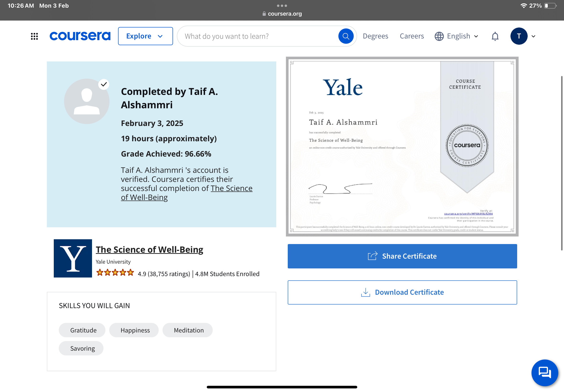564x392 pixels.
Task: Expand the profile menu chevron
Action: pos(533,36)
